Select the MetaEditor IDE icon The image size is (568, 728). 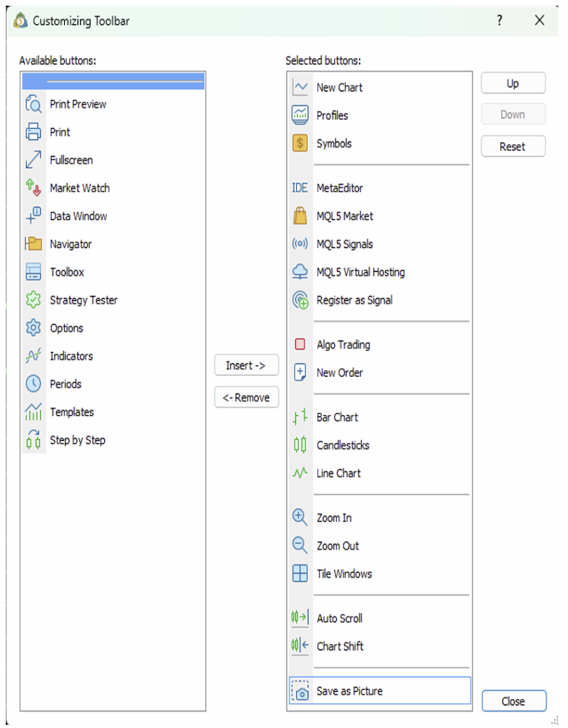[300, 188]
